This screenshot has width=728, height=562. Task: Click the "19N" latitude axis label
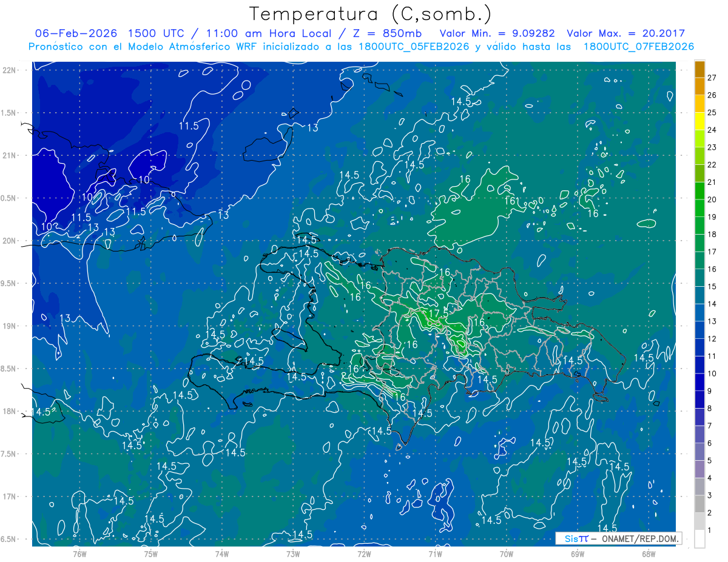pyautogui.click(x=9, y=326)
